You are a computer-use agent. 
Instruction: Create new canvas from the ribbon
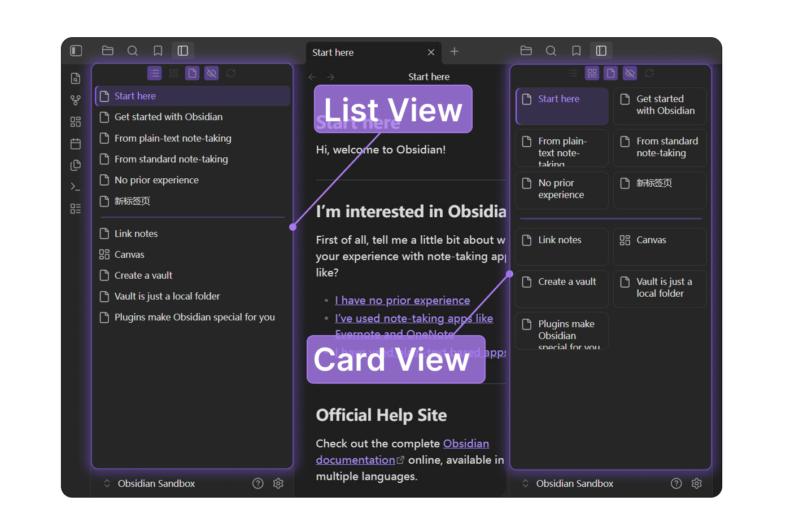click(x=76, y=122)
